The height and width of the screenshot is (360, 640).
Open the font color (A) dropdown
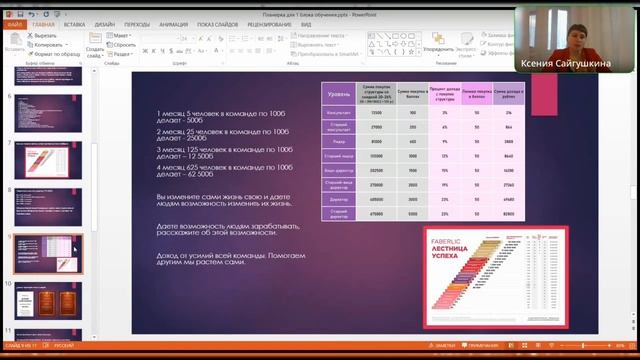point(218,51)
